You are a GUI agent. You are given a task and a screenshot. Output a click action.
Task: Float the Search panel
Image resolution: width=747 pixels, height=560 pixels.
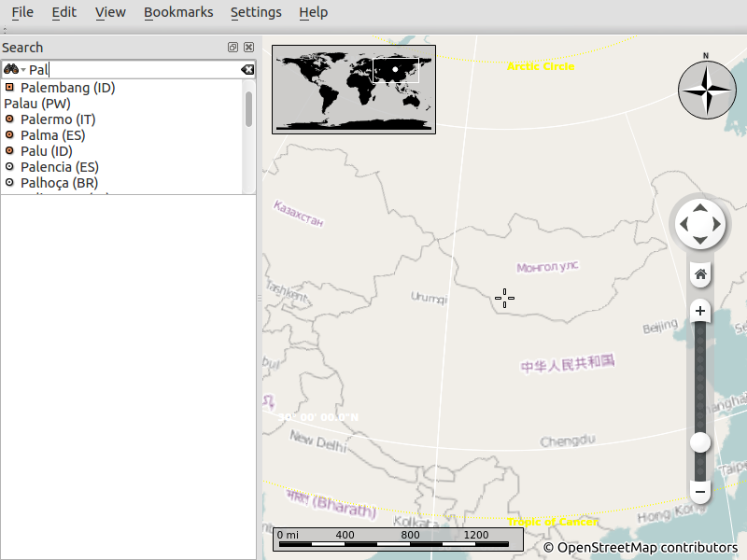(x=233, y=48)
